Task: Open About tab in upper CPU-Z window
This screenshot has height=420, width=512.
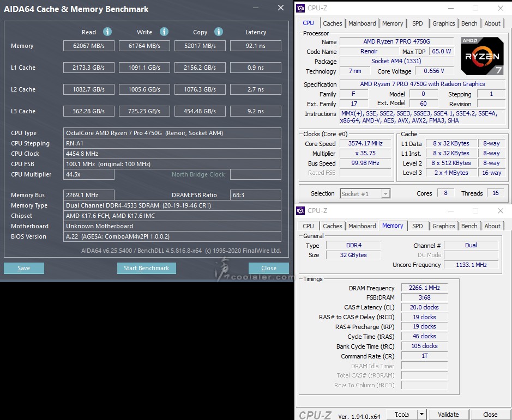Action: click(492, 23)
